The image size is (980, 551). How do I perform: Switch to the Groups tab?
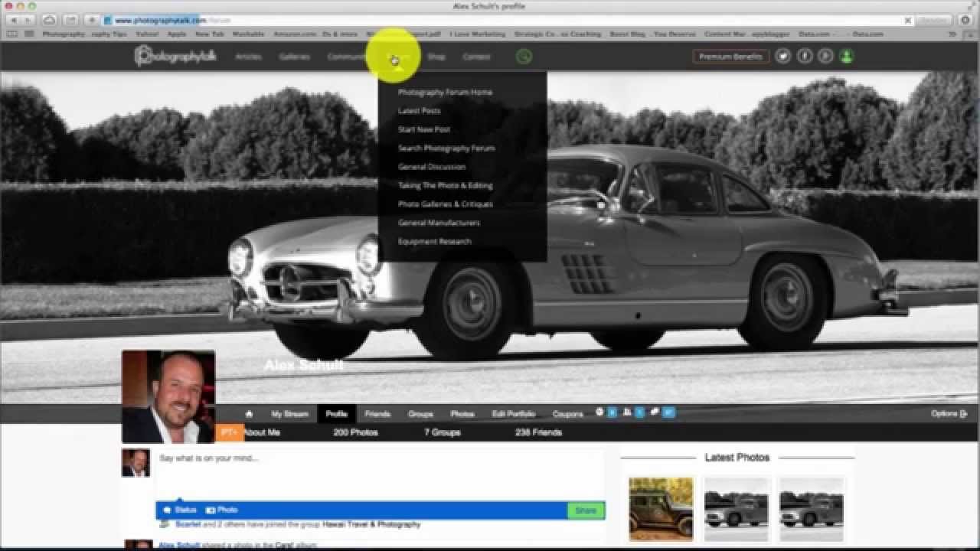pyautogui.click(x=420, y=414)
